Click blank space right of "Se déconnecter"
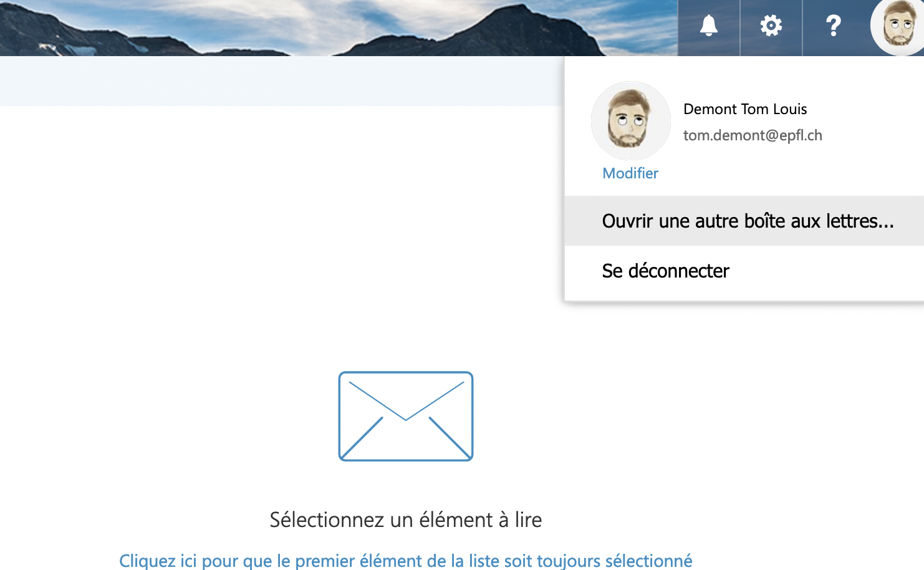Image resolution: width=924 pixels, height=570 pixels. pyautogui.click(x=829, y=271)
